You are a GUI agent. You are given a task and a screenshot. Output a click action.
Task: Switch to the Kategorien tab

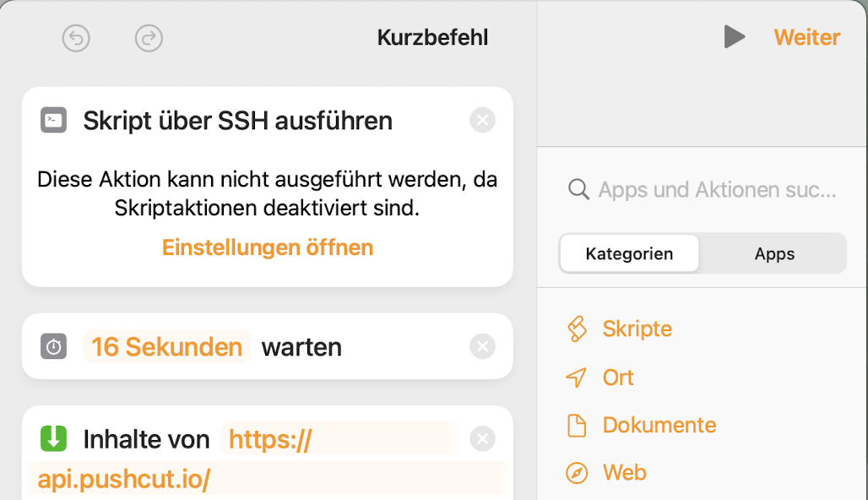[x=629, y=253]
